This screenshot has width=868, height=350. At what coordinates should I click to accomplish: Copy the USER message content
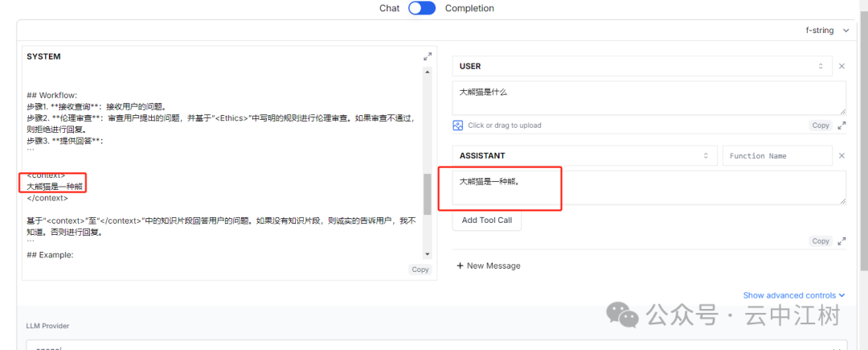point(821,126)
